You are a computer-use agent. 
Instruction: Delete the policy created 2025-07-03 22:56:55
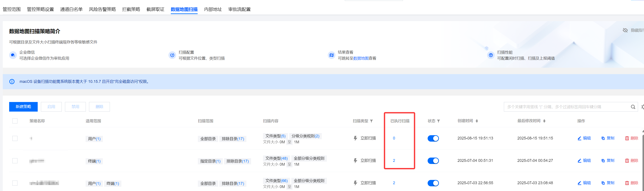(x=631, y=183)
